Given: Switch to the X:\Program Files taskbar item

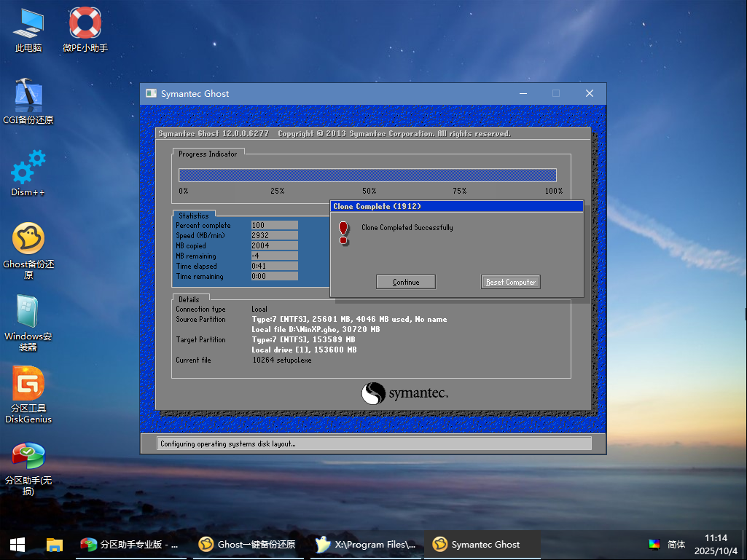Looking at the screenshot, I should click(x=366, y=544).
